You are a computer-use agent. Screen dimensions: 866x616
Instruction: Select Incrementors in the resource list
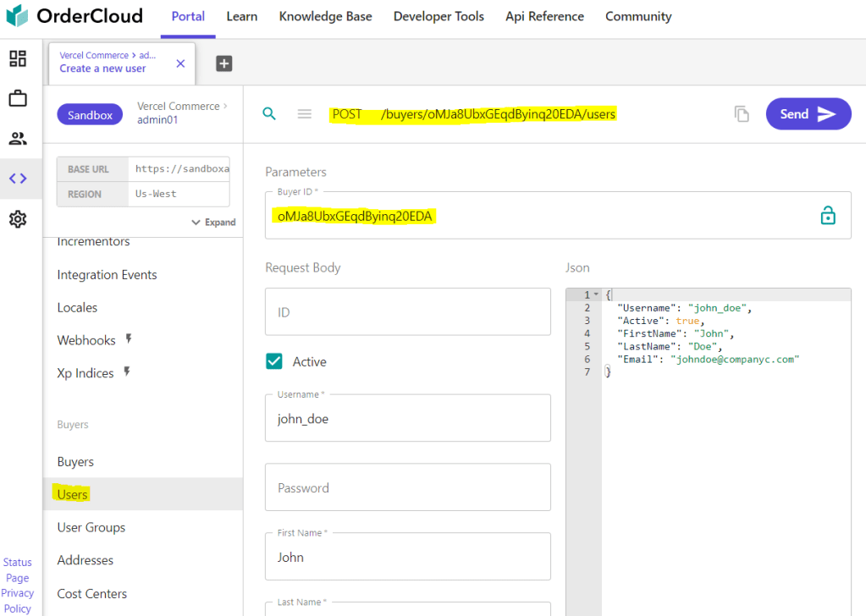coord(93,242)
